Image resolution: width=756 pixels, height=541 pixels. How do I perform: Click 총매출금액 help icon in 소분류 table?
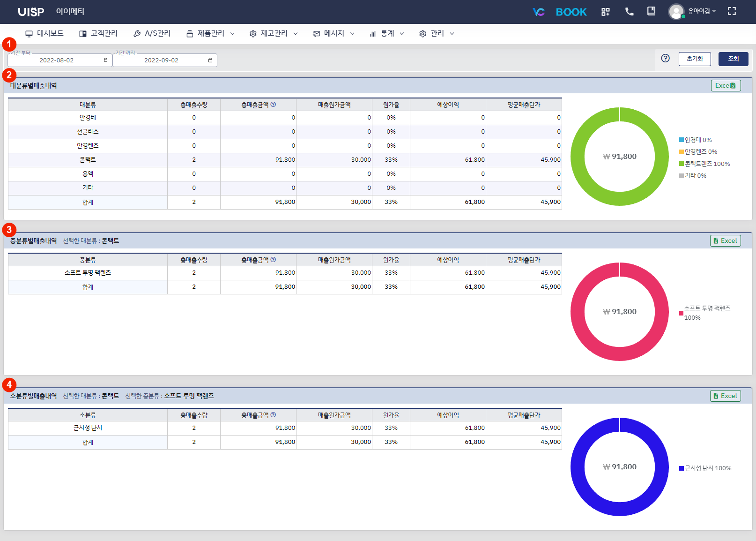[x=273, y=415]
